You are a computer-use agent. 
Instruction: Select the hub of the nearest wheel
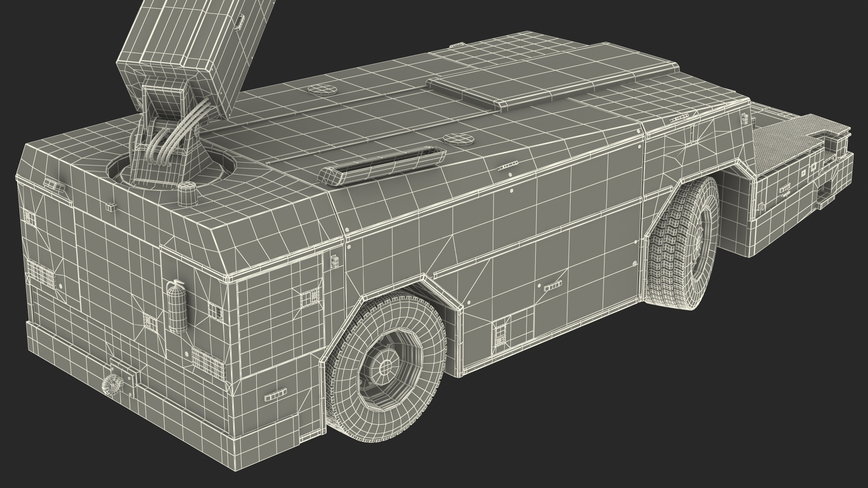click(385, 366)
